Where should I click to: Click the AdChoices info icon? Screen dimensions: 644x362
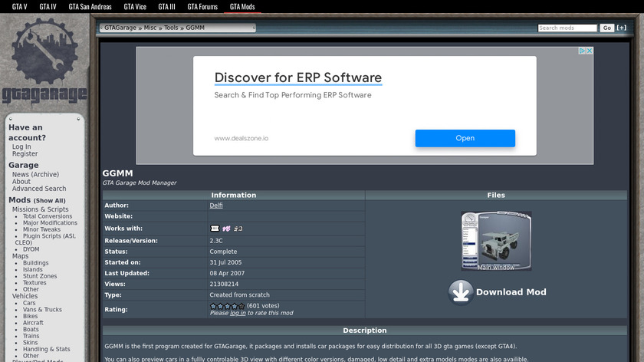581,51
